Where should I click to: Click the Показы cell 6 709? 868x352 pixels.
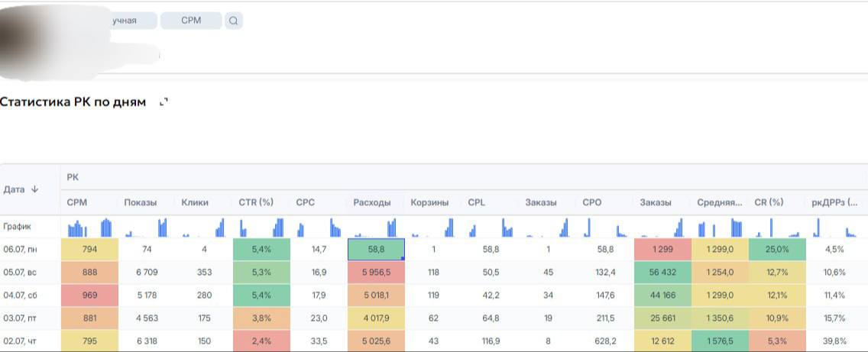pos(147,273)
